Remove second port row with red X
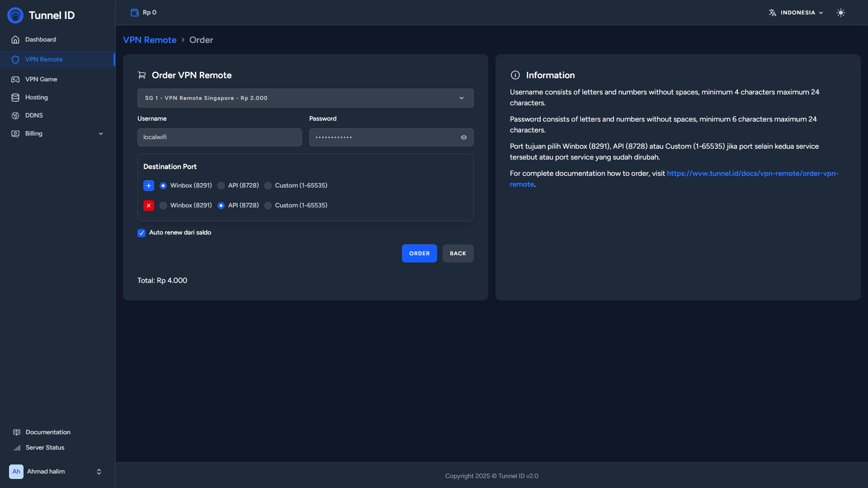 pos(149,206)
